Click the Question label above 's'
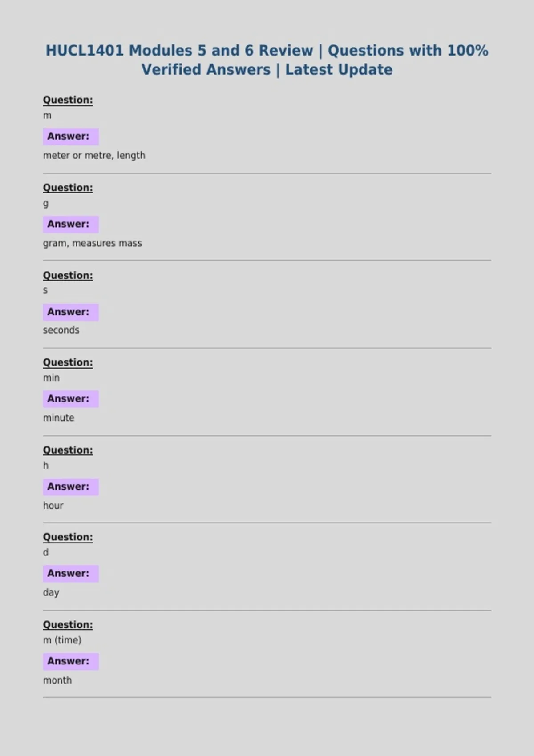Image resolution: width=534 pixels, height=756 pixels. tap(68, 275)
